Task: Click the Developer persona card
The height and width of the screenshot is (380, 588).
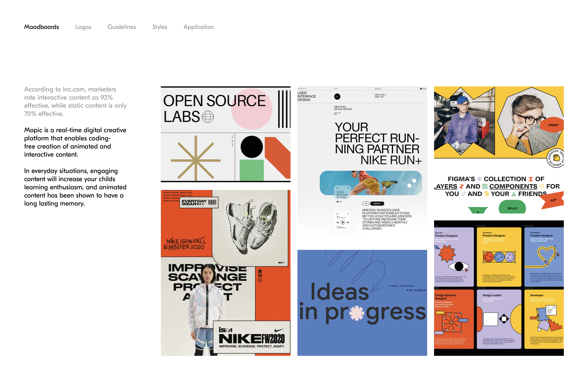Action: [544, 319]
